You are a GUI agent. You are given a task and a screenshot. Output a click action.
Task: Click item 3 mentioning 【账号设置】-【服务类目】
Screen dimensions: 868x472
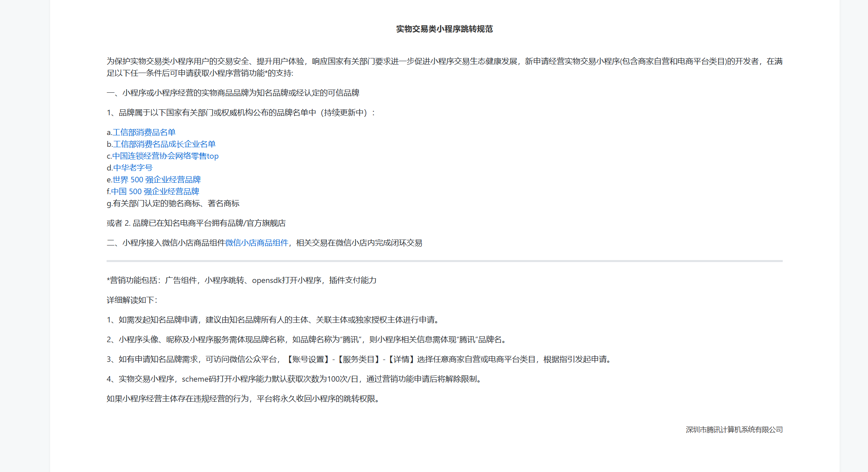360,359
